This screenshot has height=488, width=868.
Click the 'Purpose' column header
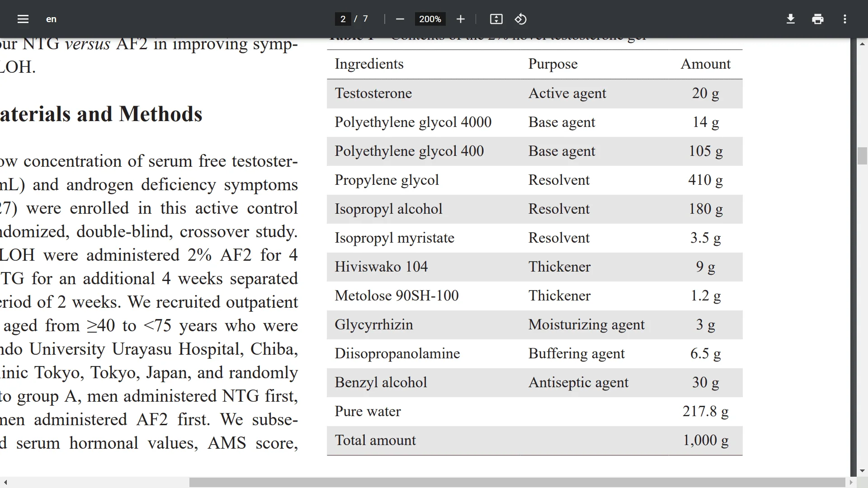click(553, 64)
